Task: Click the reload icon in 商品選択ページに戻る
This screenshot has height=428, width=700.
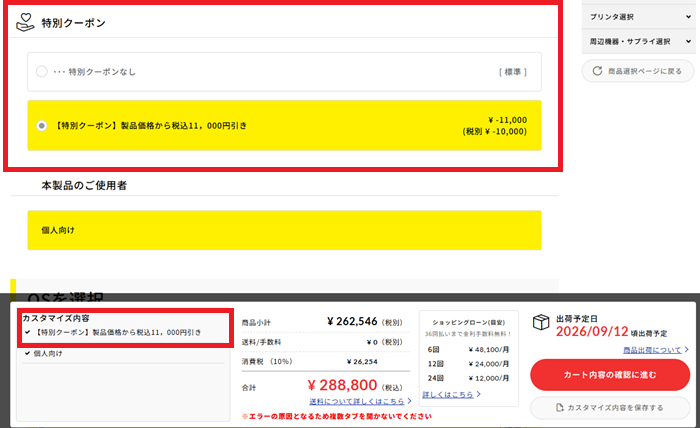Action: point(597,71)
